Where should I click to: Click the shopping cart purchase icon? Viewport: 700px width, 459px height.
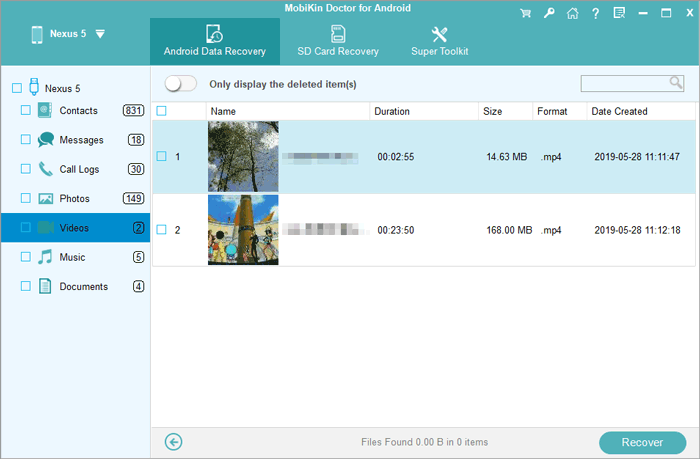[526, 13]
